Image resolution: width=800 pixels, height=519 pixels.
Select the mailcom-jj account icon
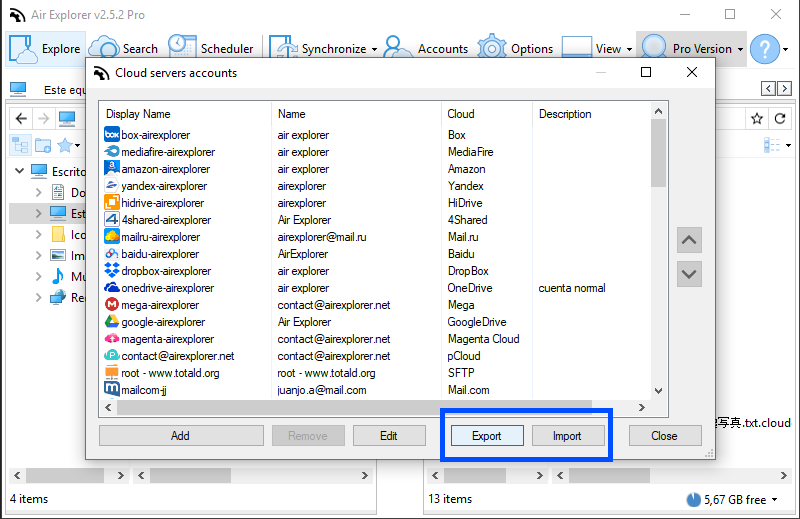tap(112, 389)
